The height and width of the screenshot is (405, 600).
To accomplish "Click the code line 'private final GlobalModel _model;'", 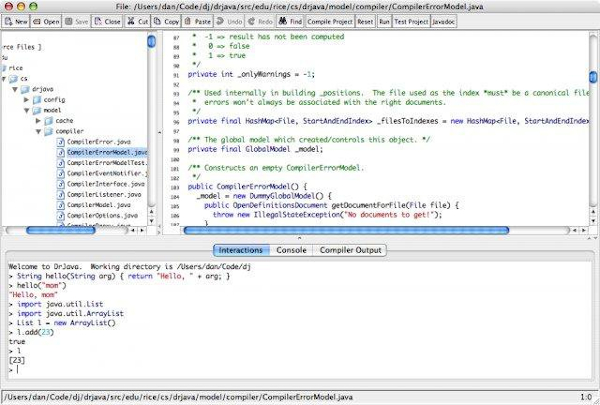I will (255, 149).
